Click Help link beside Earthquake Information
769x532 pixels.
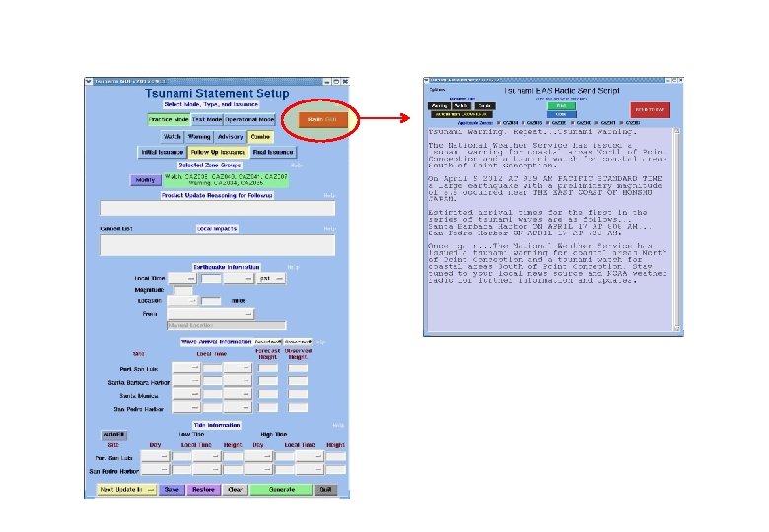tap(293, 267)
